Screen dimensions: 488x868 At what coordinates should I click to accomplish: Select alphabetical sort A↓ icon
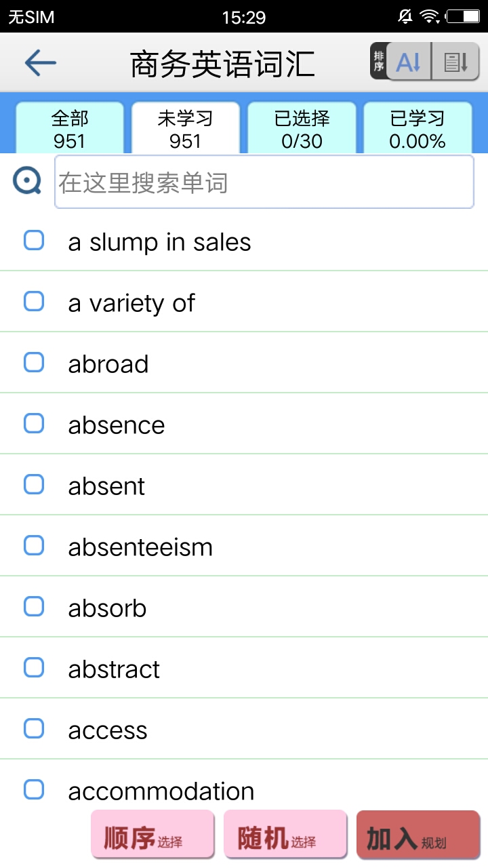point(409,62)
